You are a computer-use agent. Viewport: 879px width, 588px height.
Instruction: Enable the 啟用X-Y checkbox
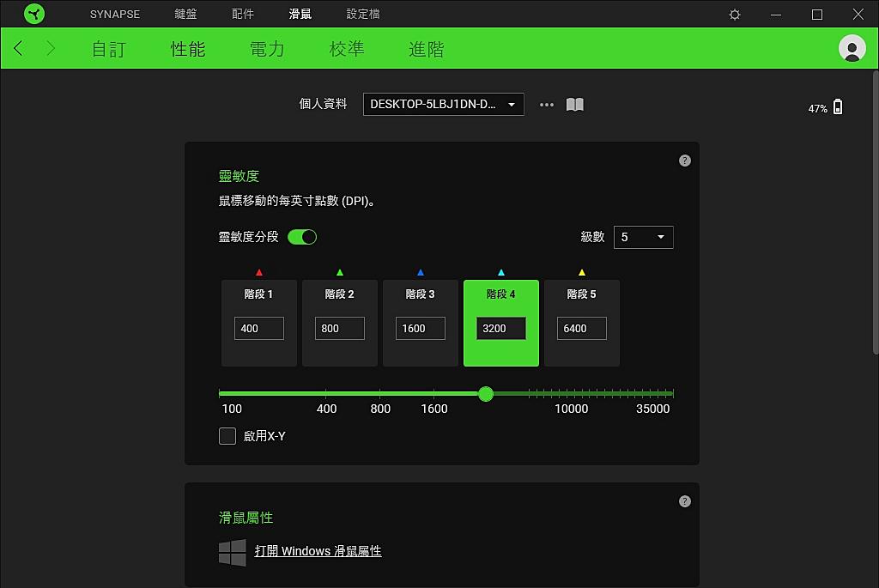[x=227, y=436]
